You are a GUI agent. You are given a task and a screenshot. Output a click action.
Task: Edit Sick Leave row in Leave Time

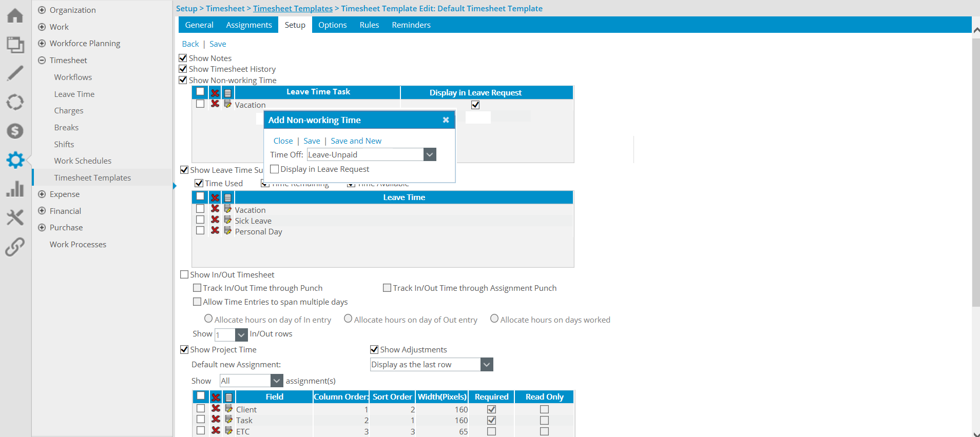coord(227,220)
